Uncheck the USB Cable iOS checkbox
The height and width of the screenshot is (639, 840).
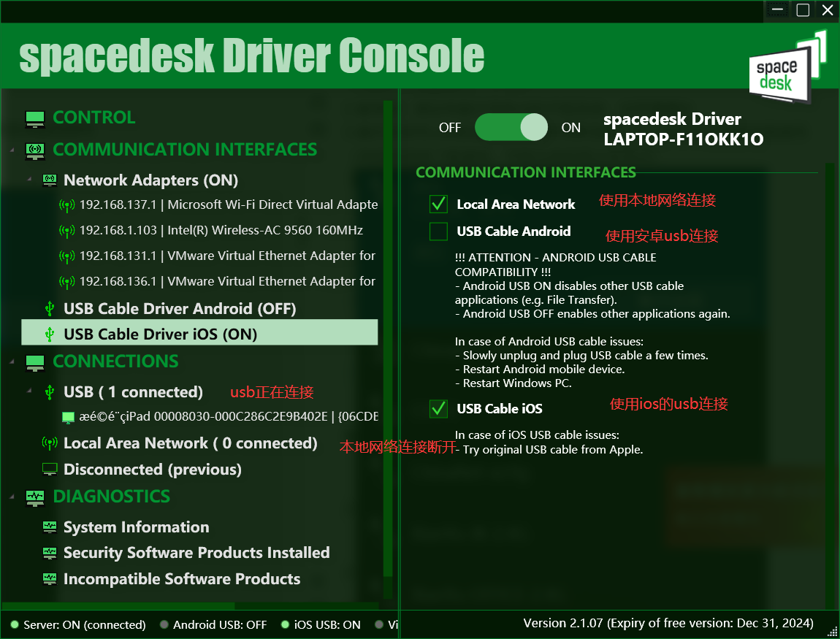(x=439, y=409)
